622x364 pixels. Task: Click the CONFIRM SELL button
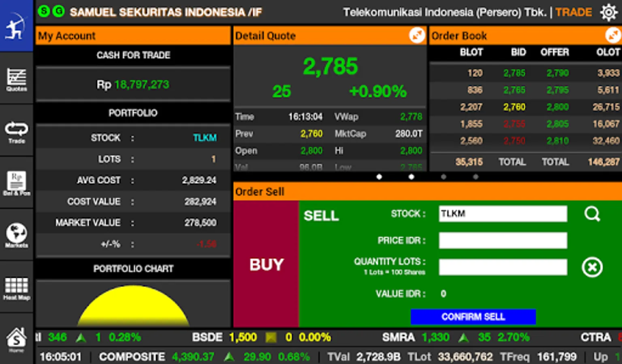[x=473, y=317]
